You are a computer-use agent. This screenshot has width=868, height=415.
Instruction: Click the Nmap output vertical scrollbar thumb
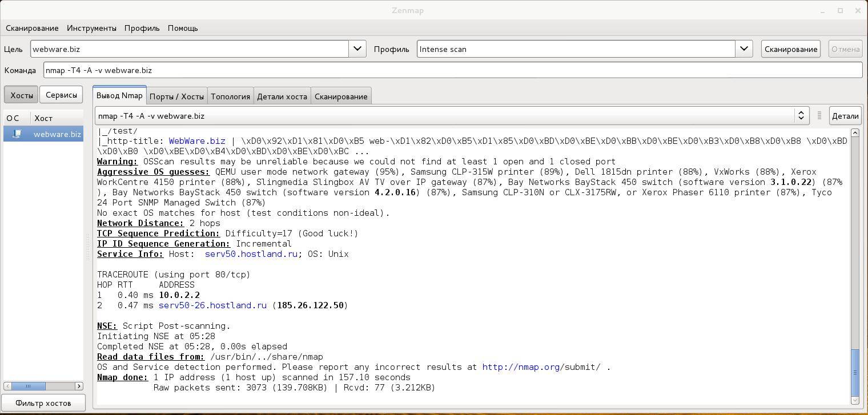[x=855, y=372]
